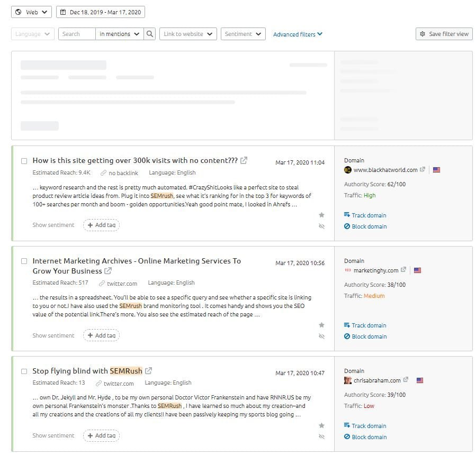Click 'Traffic: Low' value
The height and width of the screenshot is (455, 476).
(x=369, y=406)
